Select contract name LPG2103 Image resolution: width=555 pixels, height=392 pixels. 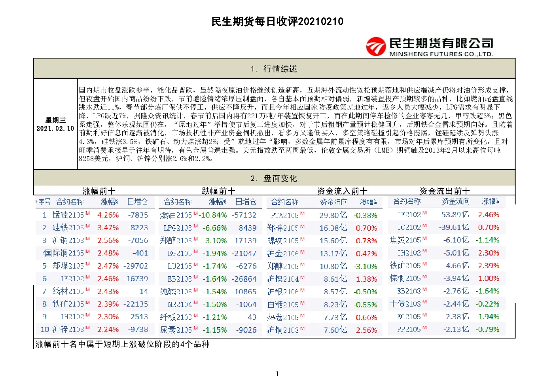178,228
